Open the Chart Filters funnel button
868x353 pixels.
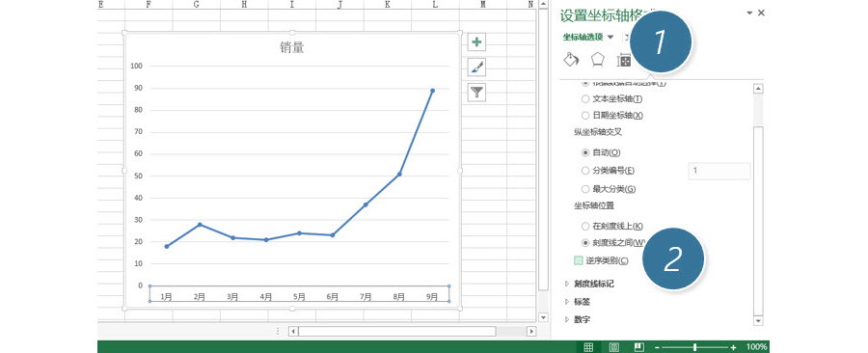476,93
